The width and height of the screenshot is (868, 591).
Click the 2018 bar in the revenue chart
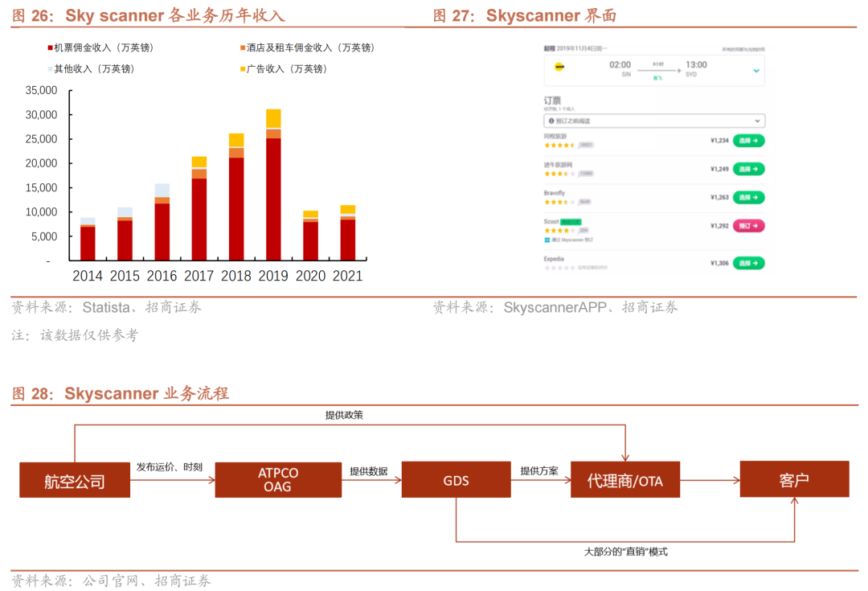[236, 197]
